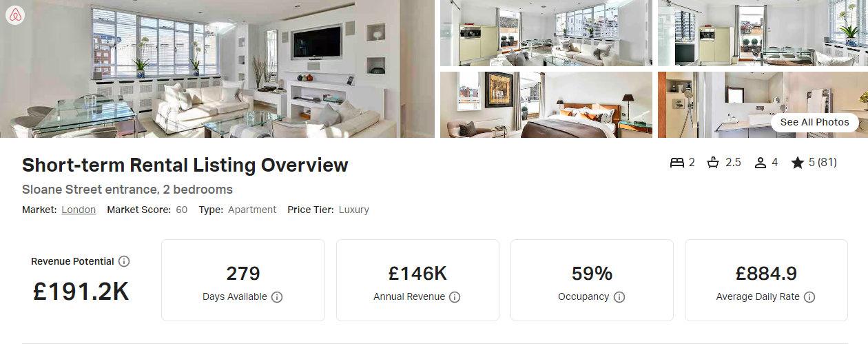The width and height of the screenshot is (868, 344).
Task: Select the 279 Days Available card
Action: tap(243, 281)
